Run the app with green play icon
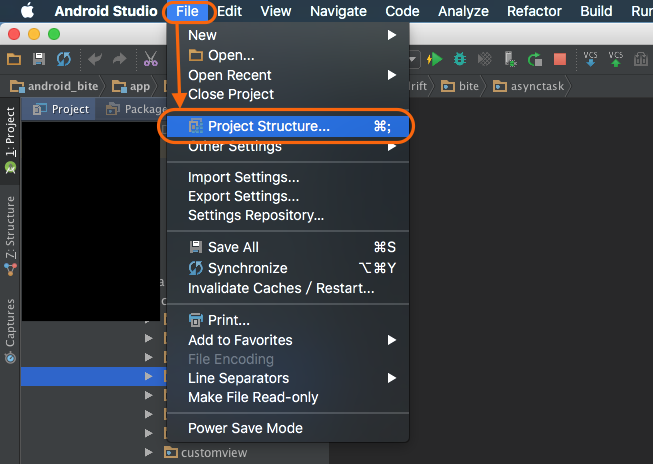The height and width of the screenshot is (464, 653). click(x=434, y=59)
